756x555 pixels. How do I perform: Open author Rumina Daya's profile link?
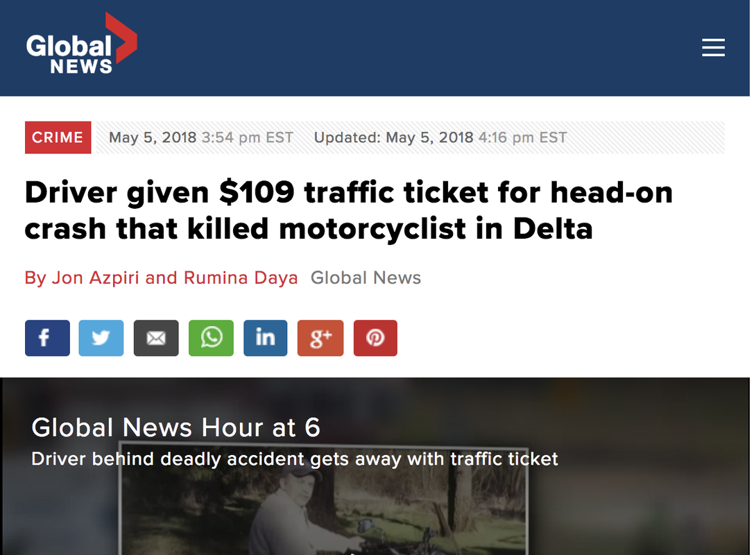point(241,277)
